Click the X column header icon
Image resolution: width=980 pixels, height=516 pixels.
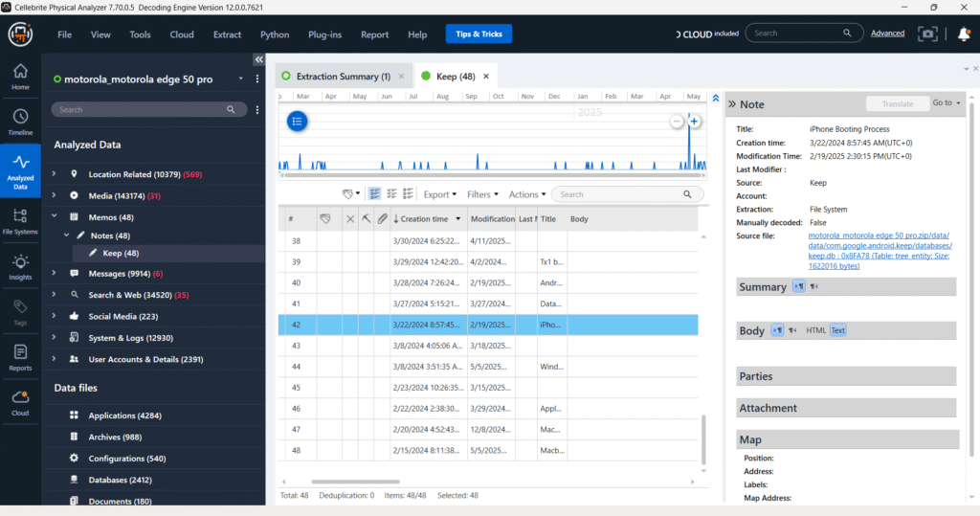pyautogui.click(x=350, y=219)
